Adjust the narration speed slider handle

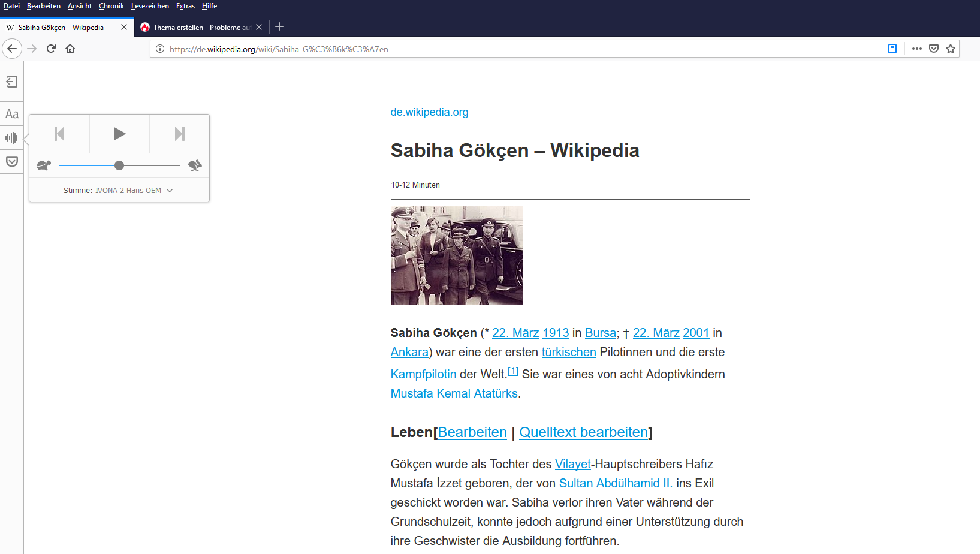tap(119, 165)
